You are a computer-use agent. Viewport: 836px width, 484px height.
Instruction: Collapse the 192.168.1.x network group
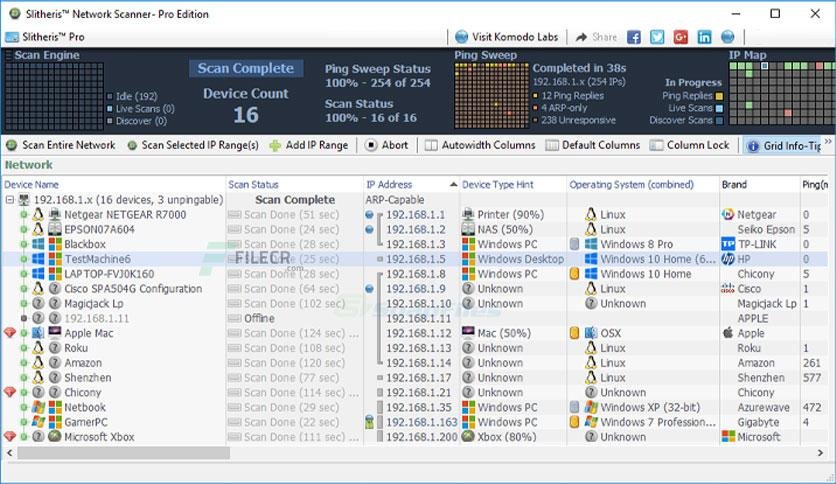pos(10,200)
